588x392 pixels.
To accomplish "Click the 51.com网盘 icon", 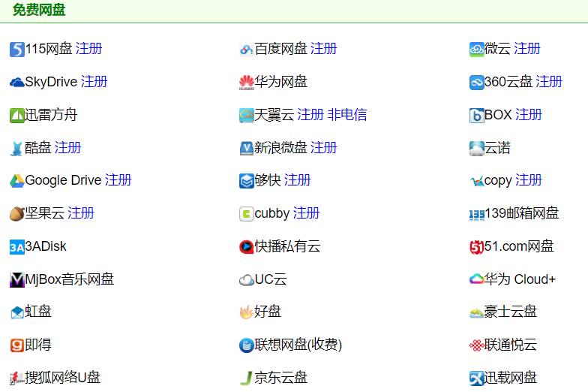I will [x=477, y=247].
